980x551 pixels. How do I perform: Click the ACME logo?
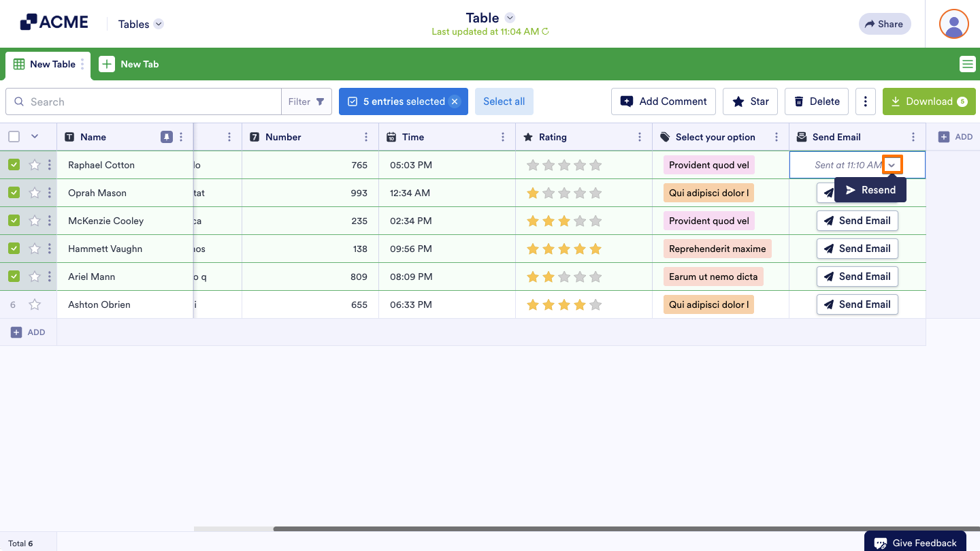[54, 22]
